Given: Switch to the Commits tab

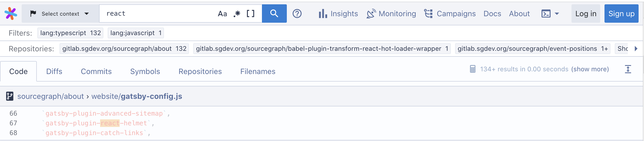Looking at the screenshot, I should coord(96,71).
